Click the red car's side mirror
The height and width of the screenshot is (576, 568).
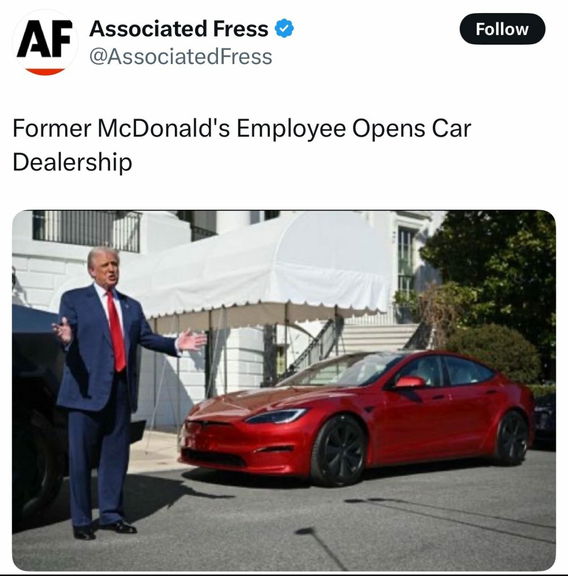tap(409, 382)
